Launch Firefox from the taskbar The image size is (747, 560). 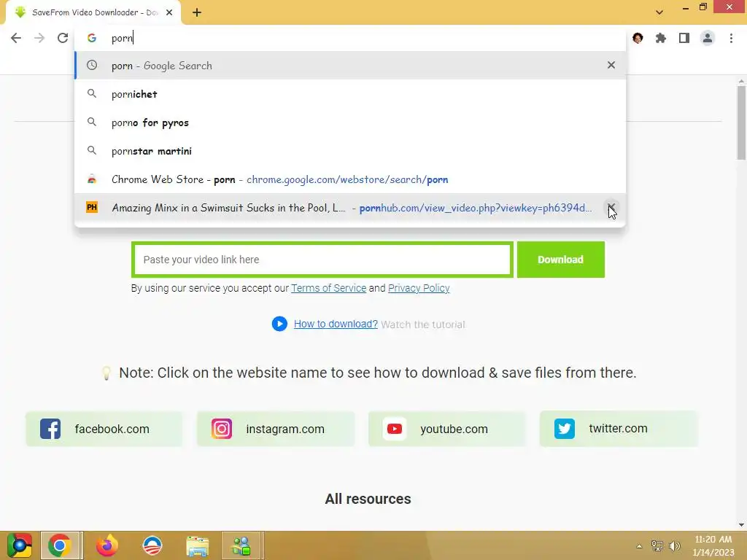pyautogui.click(x=107, y=545)
